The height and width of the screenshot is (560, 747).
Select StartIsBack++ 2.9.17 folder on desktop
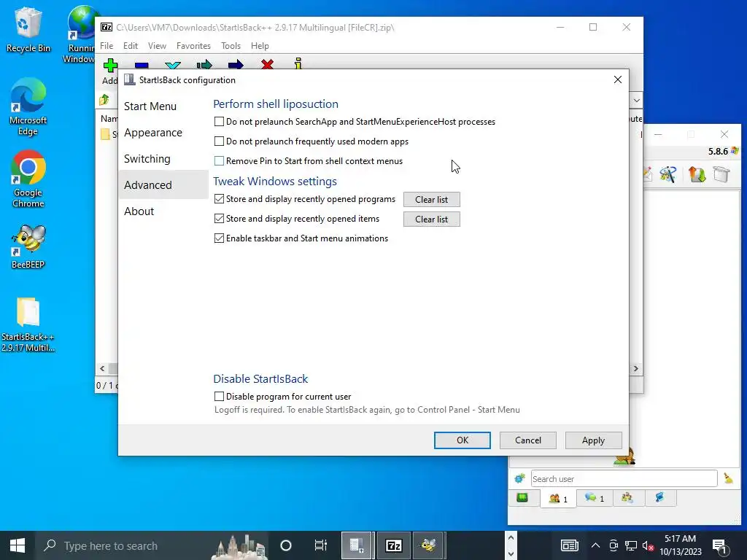point(28,324)
